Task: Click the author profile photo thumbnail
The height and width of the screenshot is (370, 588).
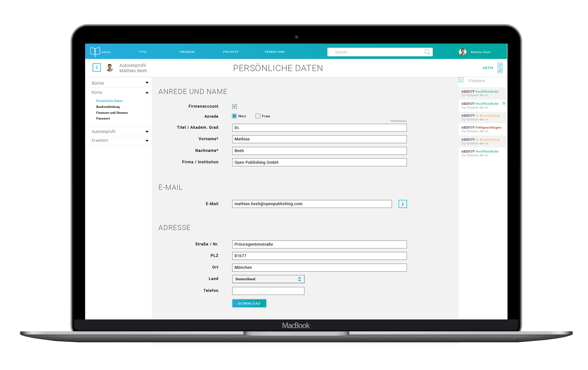Action: pos(110,68)
